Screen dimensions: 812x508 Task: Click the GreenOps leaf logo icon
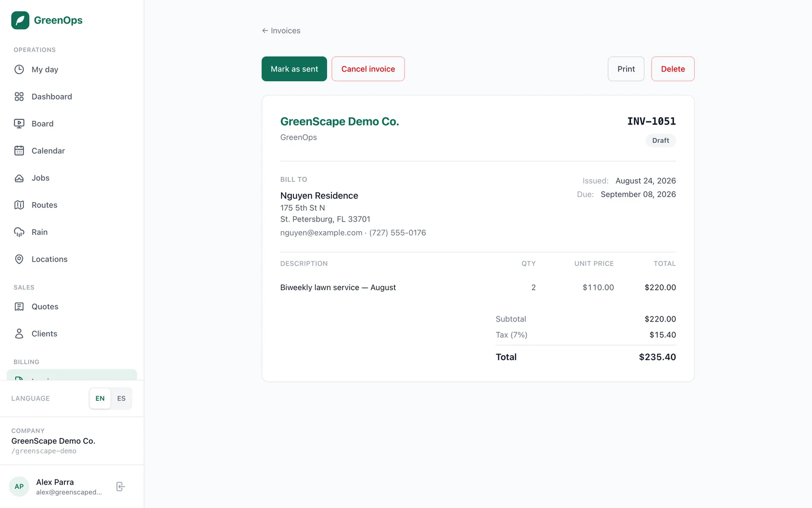20,20
